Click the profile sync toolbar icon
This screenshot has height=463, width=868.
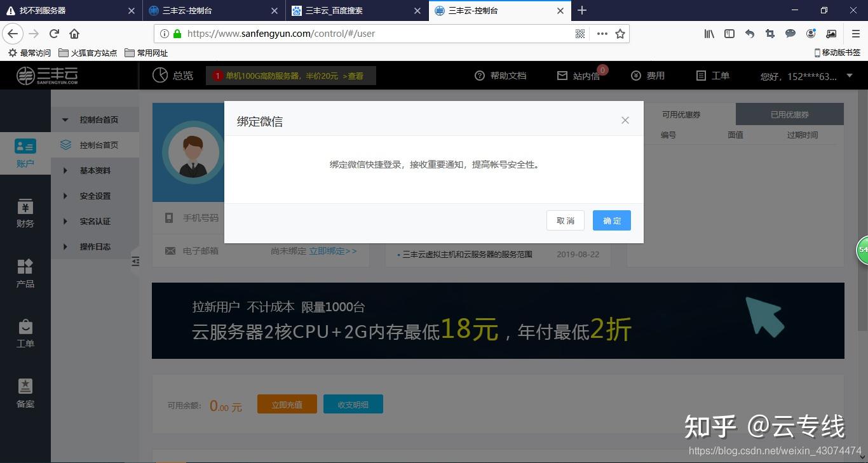click(x=811, y=34)
